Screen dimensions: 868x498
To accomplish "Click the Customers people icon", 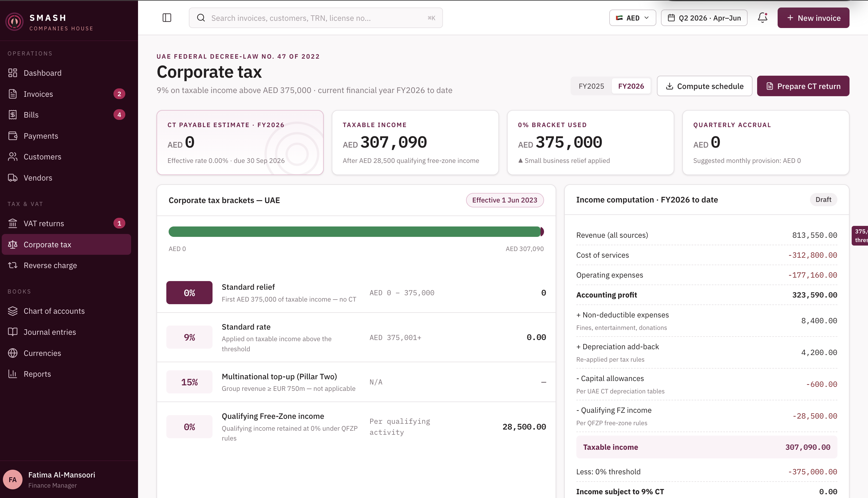I will click(13, 157).
